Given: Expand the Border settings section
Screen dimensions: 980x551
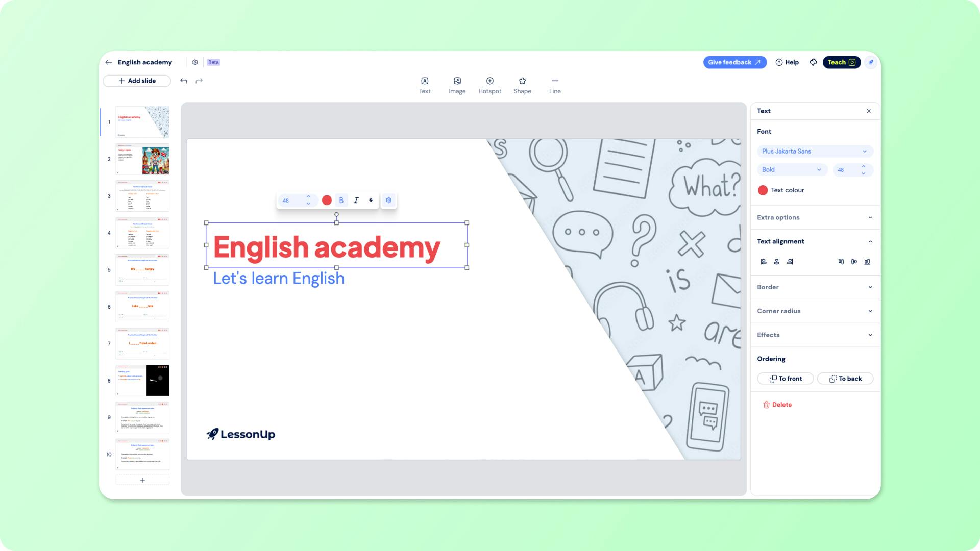Looking at the screenshot, I should coord(814,287).
